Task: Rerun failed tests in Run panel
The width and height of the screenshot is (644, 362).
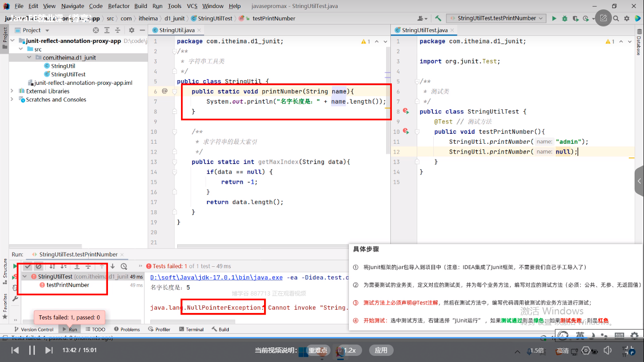Action: point(14,277)
